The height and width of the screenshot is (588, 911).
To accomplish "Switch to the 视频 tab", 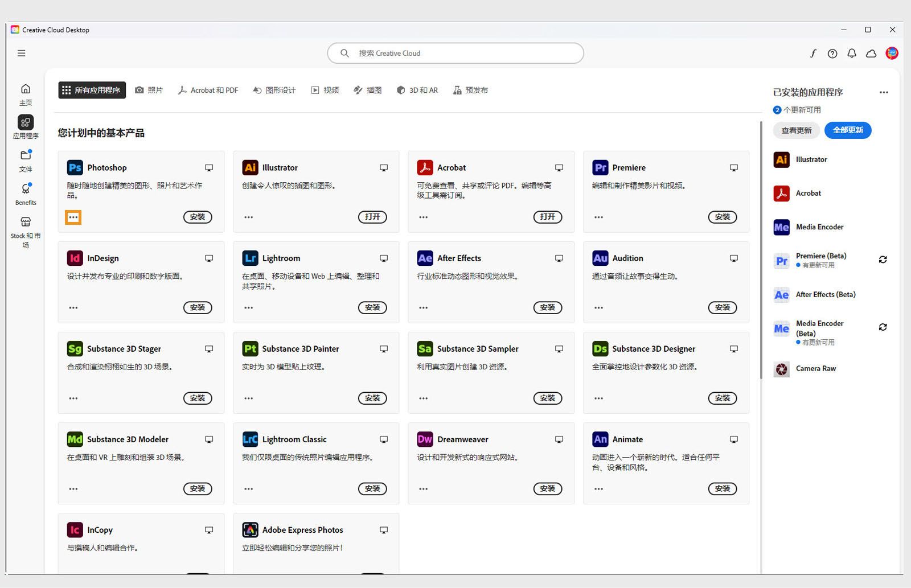I will [x=325, y=90].
